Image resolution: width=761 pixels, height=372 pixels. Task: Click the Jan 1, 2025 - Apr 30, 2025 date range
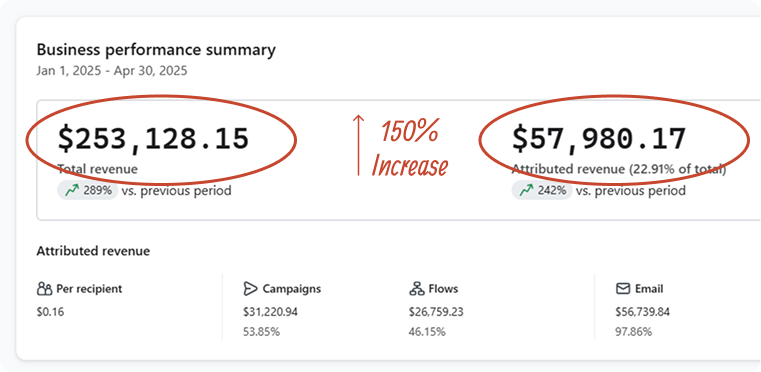(x=112, y=71)
